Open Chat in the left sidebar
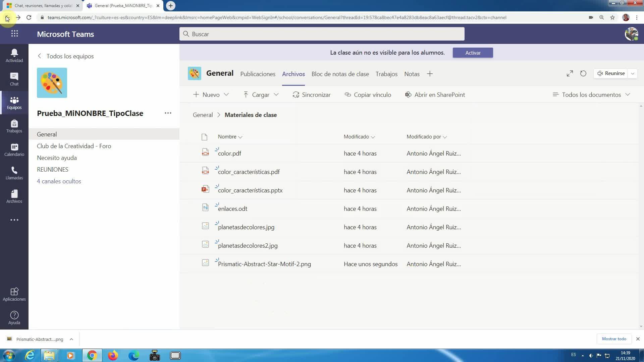Screen dimensions: 644x362 click(x=14, y=79)
